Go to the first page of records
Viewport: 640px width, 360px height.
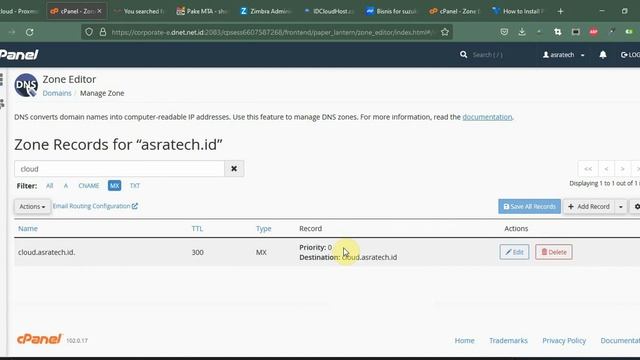(588, 169)
